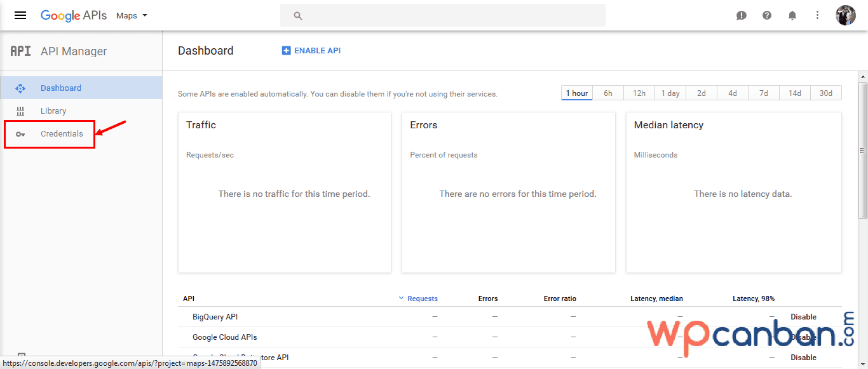
Task: Click the Dashboard sidebar icon
Action: pos(20,88)
